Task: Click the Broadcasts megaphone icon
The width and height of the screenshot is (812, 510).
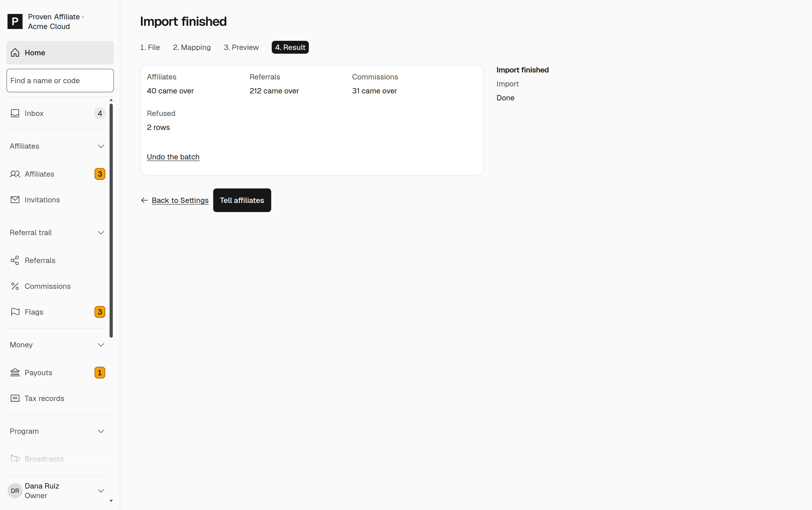Action: [15, 459]
